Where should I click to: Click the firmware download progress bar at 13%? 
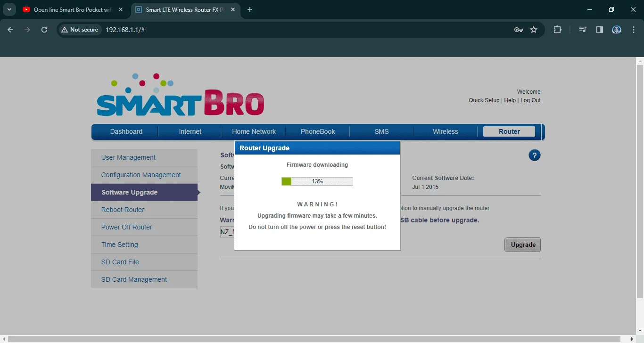pos(317,181)
